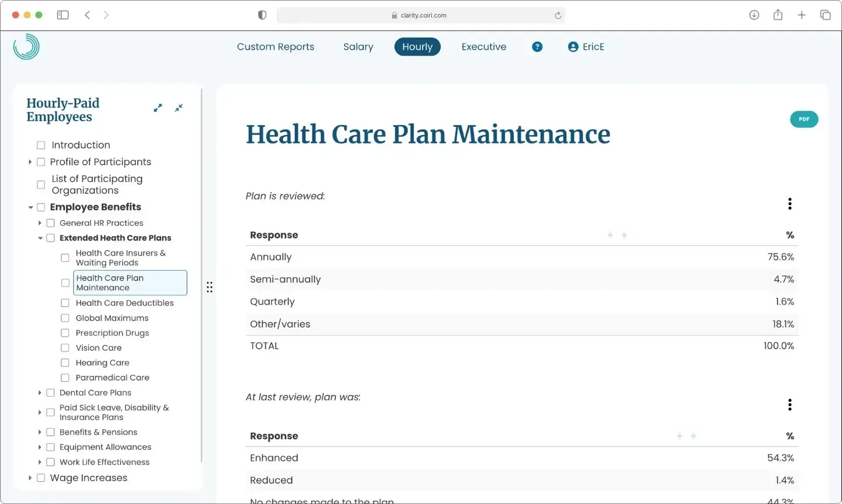Collapse all sections using the inward arrows icon
This screenshot has height=504, width=842.
(x=178, y=108)
